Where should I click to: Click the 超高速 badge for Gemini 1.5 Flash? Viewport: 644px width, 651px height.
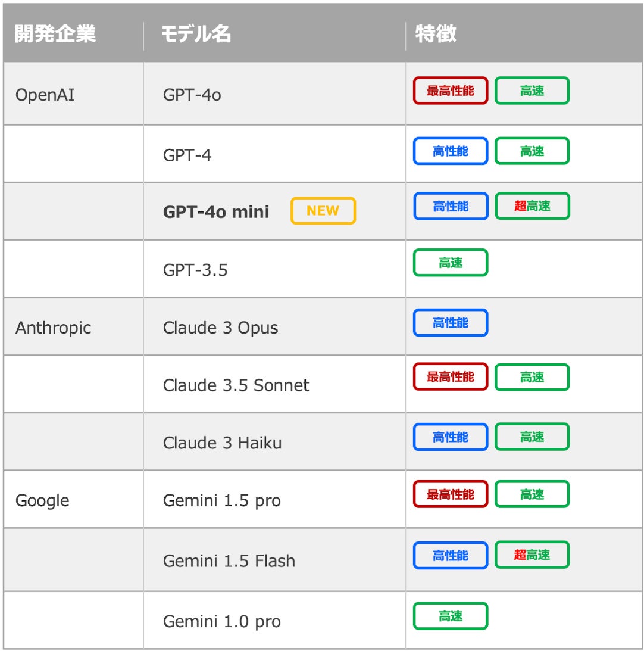pos(532,555)
